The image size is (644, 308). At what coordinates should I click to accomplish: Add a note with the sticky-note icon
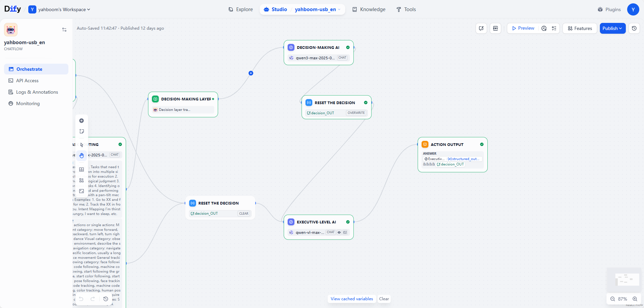82,131
